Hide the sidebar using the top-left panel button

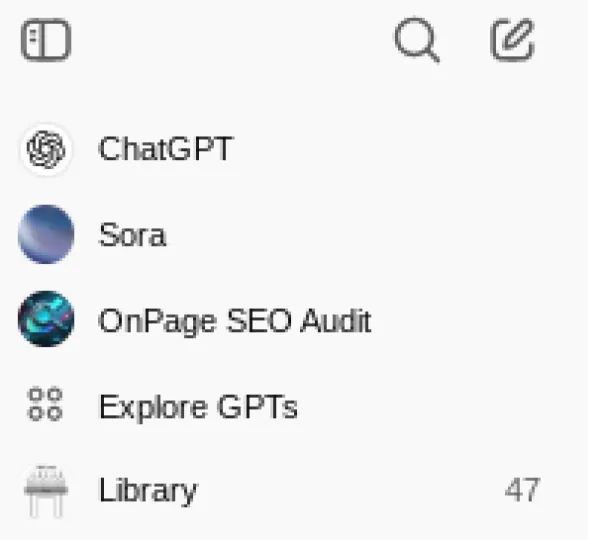[46, 42]
